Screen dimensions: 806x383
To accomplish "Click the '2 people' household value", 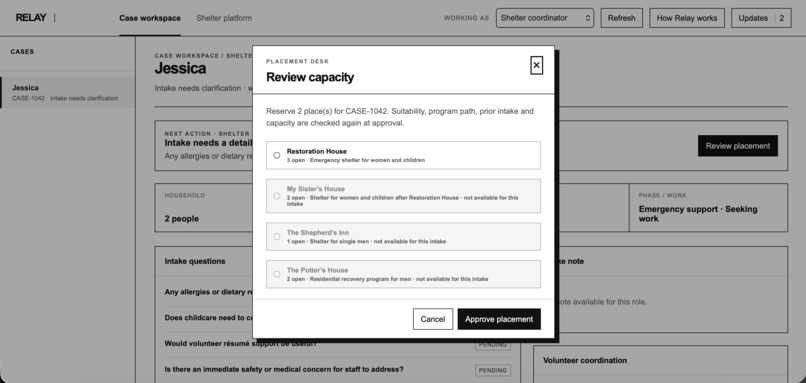I will [x=181, y=218].
